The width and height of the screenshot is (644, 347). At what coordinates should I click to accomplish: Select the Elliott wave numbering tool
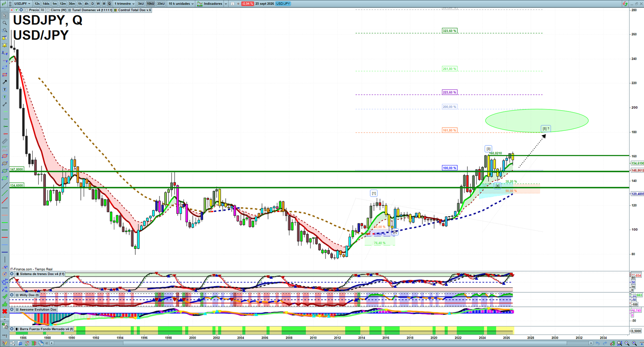coord(5,282)
